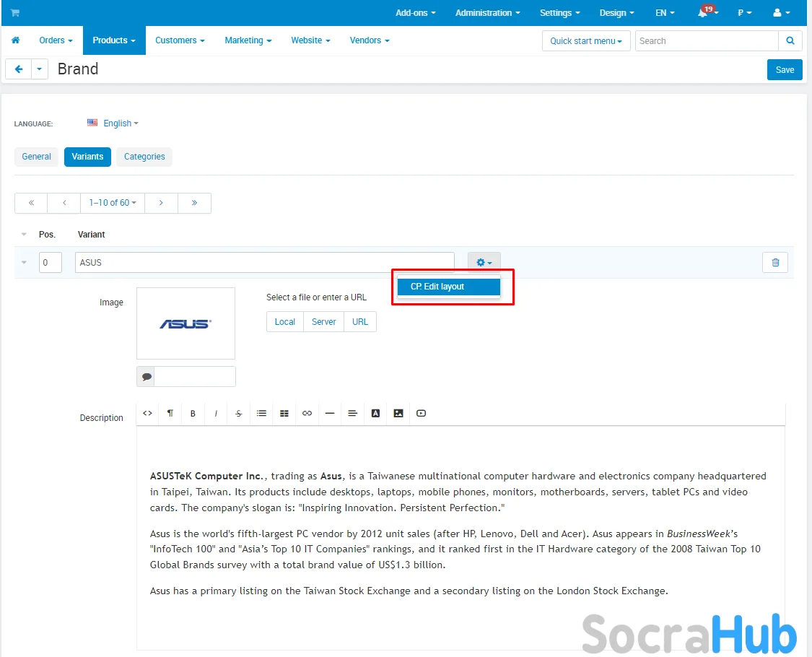The width and height of the screenshot is (812, 657).
Task: Open the notifications bell with 19 badge
Action: [707, 12]
